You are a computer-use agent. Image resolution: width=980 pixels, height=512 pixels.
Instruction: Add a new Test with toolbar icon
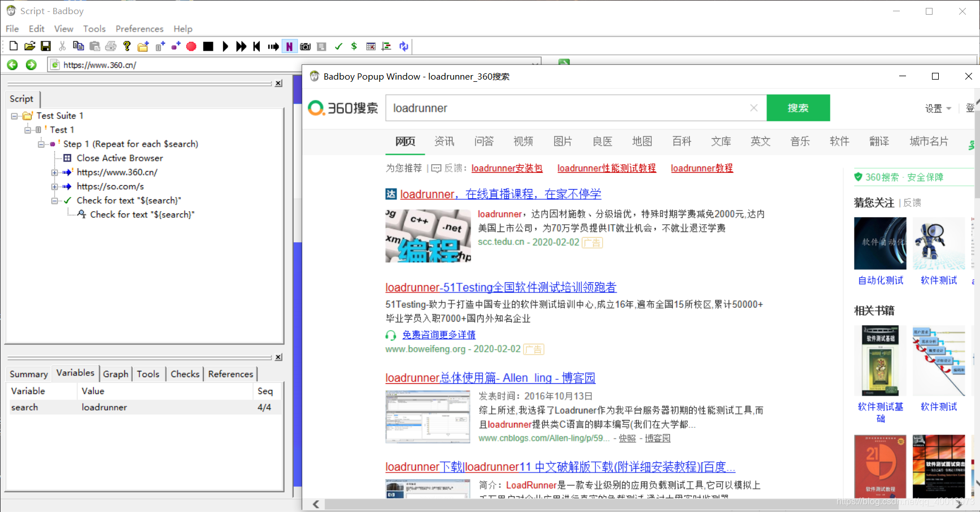point(160,46)
